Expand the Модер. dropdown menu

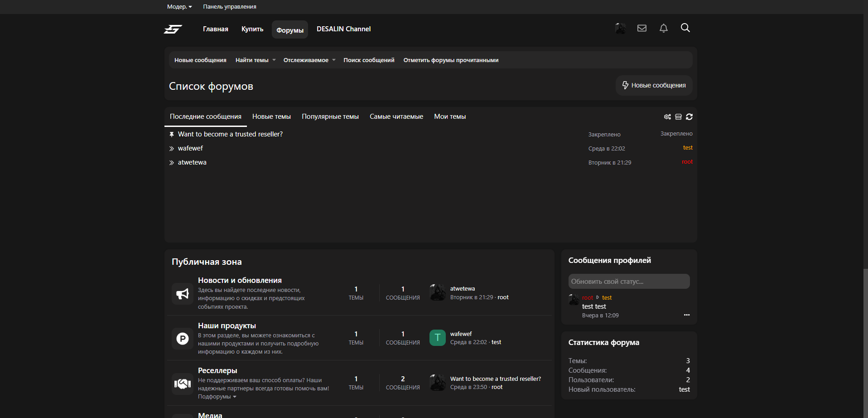tap(179, 7)
